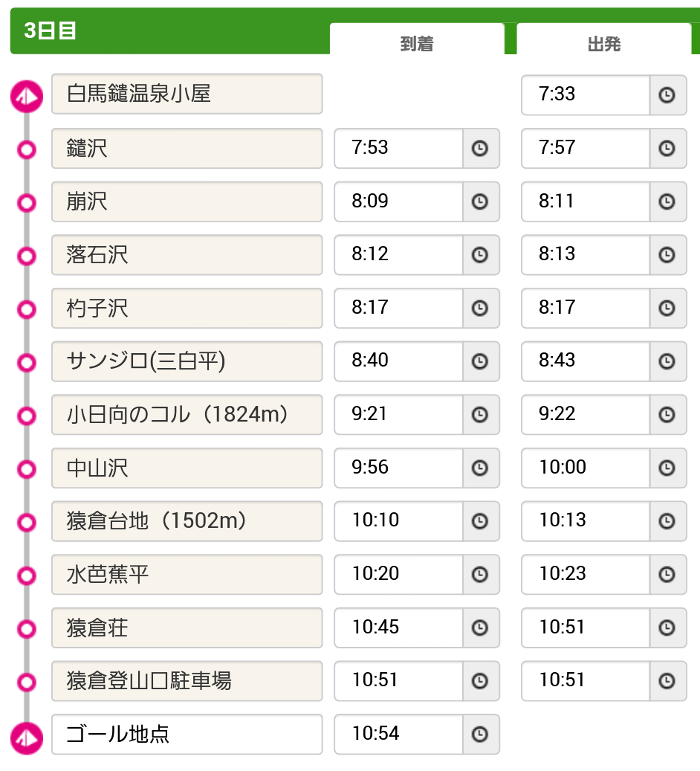Open clock picker for 白馬鑓温泉小屋 departure 7:33
This screenshot has width=700, height=771.
click(x=667, y=95)
